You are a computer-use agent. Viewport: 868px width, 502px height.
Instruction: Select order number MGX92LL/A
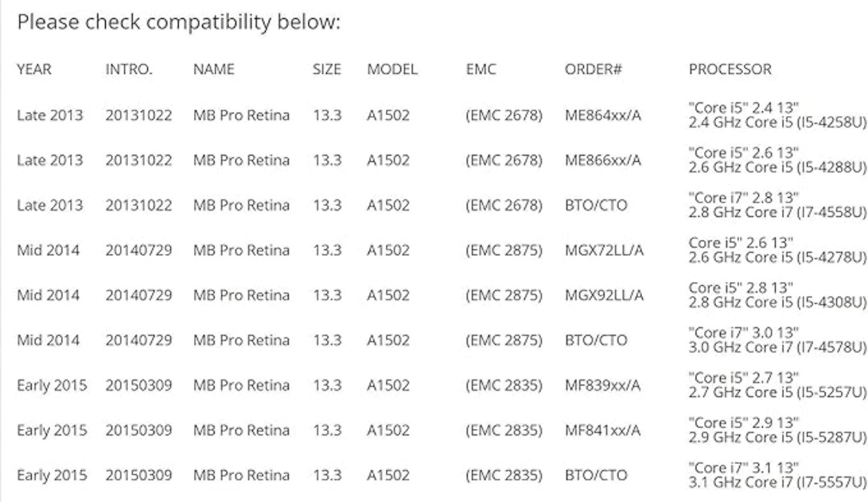tap(604, 295)
